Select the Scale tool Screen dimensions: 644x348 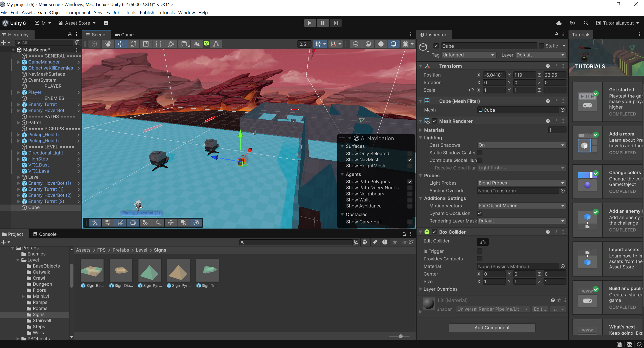pyautogui.click(x=146, y=44)
